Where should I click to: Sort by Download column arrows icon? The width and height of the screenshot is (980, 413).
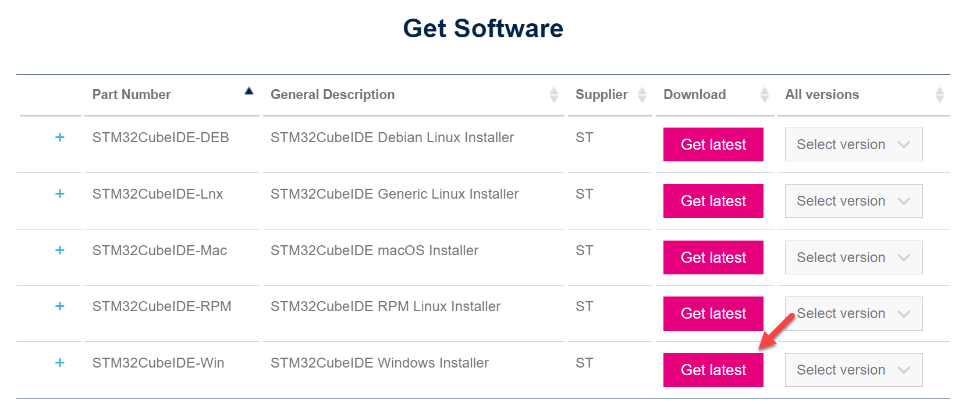pyautogui.click(x=765, y=95)
